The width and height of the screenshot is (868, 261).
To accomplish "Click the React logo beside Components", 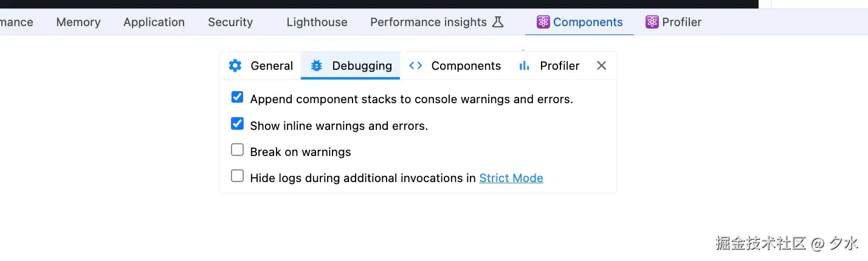I will click(543, 22).
